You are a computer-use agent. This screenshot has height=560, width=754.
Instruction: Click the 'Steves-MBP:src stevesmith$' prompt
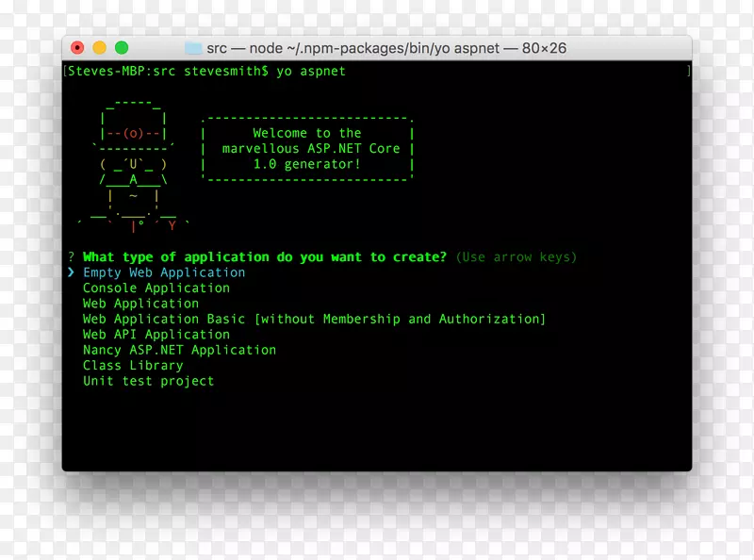168,72
